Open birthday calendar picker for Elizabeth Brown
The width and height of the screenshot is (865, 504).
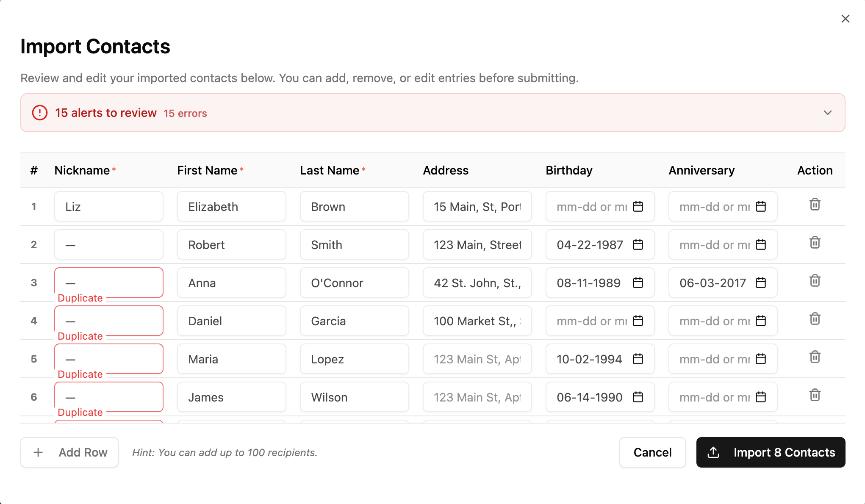pyautogui.click(x=638, y=206)
